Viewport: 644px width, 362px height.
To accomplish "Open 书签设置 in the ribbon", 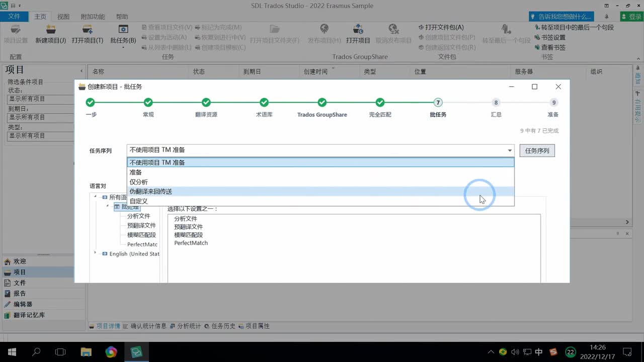I will tap(550, 37).
